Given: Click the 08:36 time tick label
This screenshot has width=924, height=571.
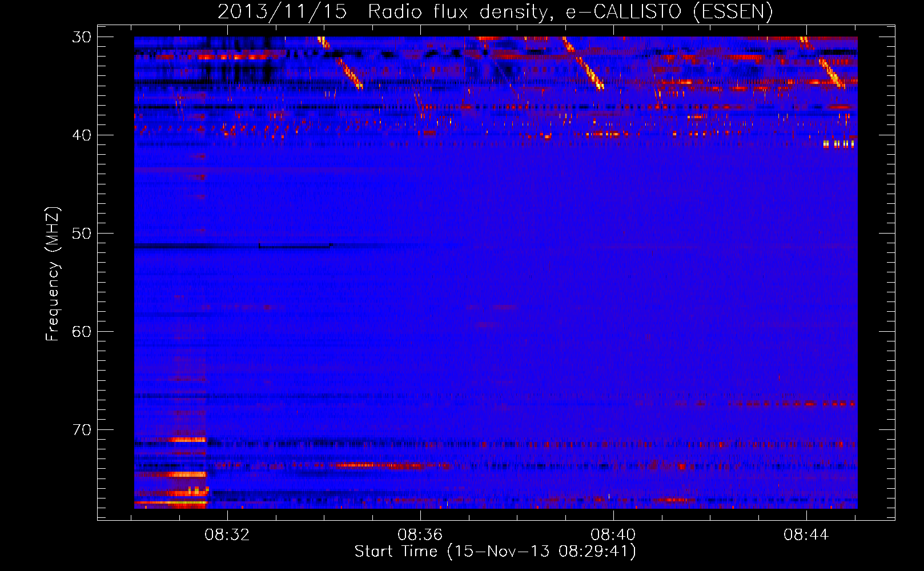Looking at the screenshot, I should click(x=420, y=535).
